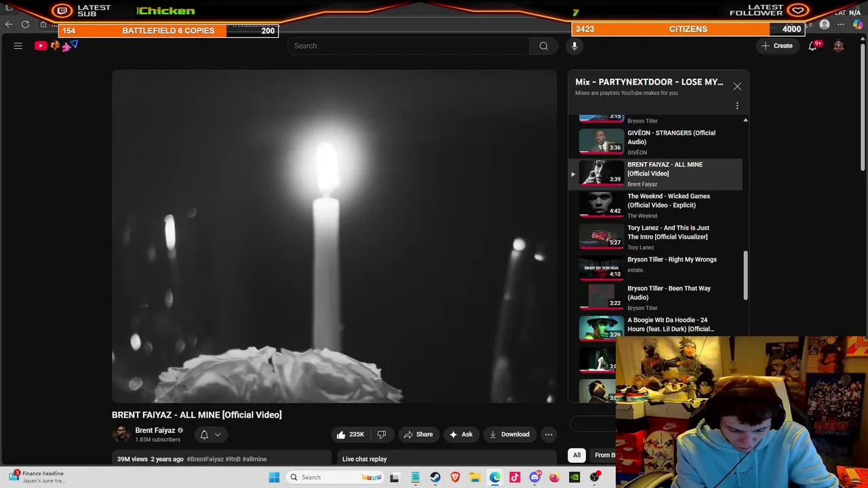Open the browser three-dot settings menu
This screenshot has width=868, height=488.
click(841, 24)
